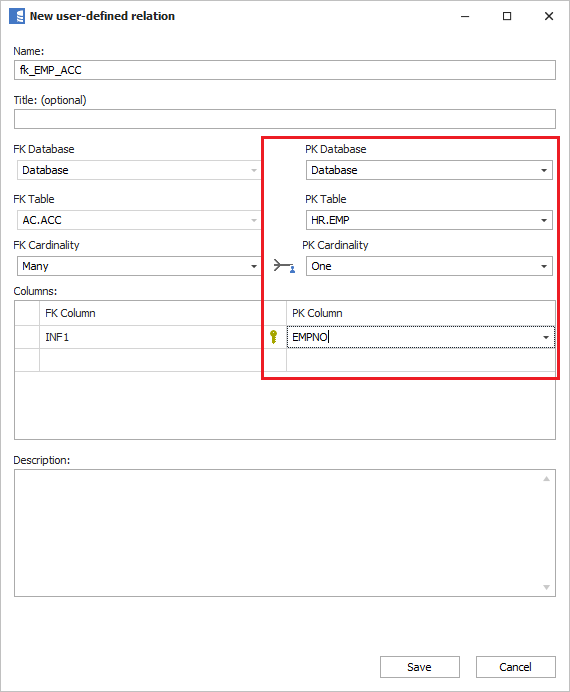570x692 pixels.
Task: Maximize the New user-defined relation window
Action: 507,16
